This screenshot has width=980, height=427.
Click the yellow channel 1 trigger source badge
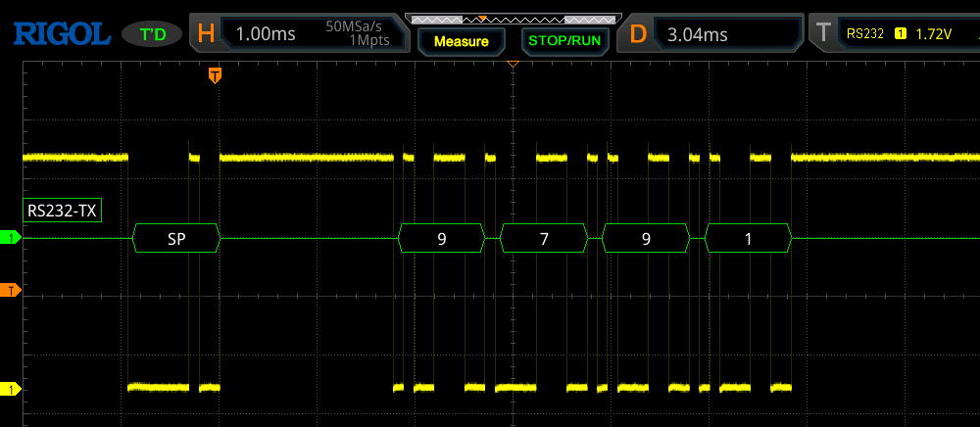pos(900,33)
